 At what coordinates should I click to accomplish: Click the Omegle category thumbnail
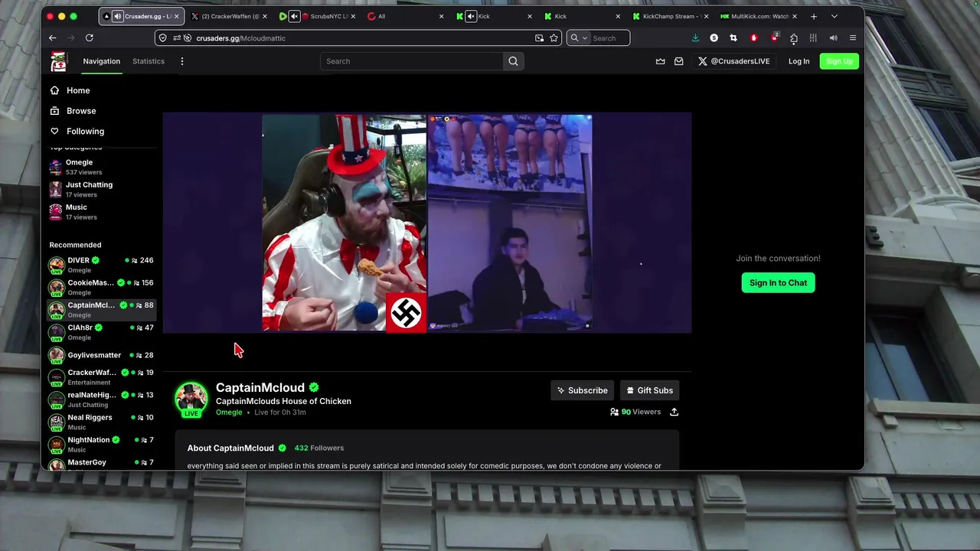tap(56, 167)
